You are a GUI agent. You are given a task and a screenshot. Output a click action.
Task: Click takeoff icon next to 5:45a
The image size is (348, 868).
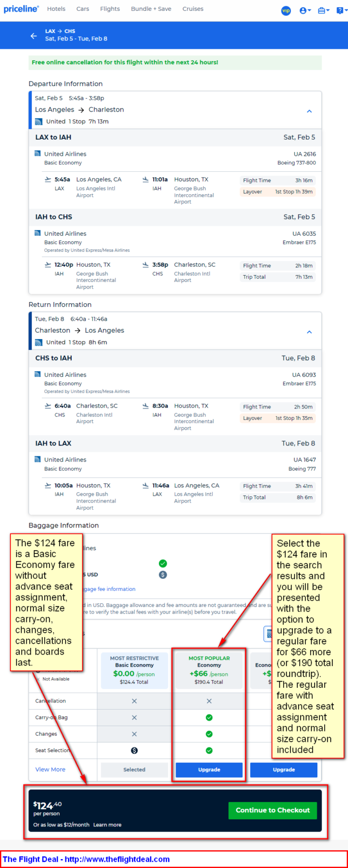point(48,179)
